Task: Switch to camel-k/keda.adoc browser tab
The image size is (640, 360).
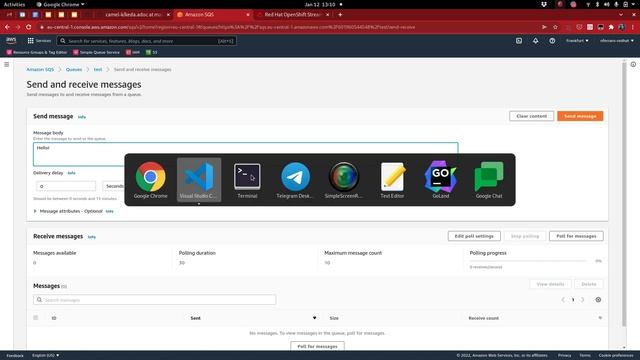Action: [x=133, y=14]
